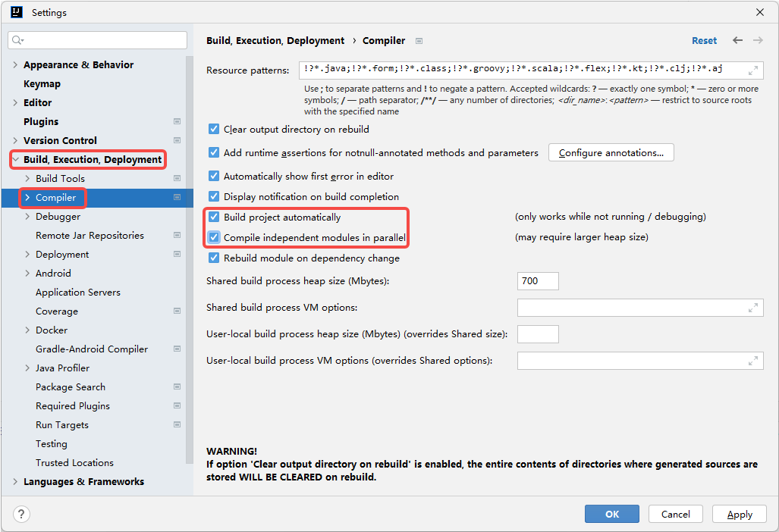The image size is (779, 532).
Task: Click project-level icon next to Compiler breadcrumb
Action: [419, 41]
